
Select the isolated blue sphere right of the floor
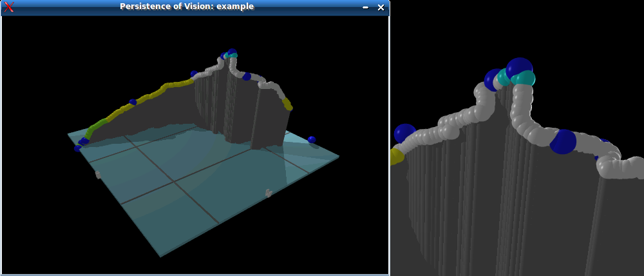pyautogui.click(x=312, y=139)
